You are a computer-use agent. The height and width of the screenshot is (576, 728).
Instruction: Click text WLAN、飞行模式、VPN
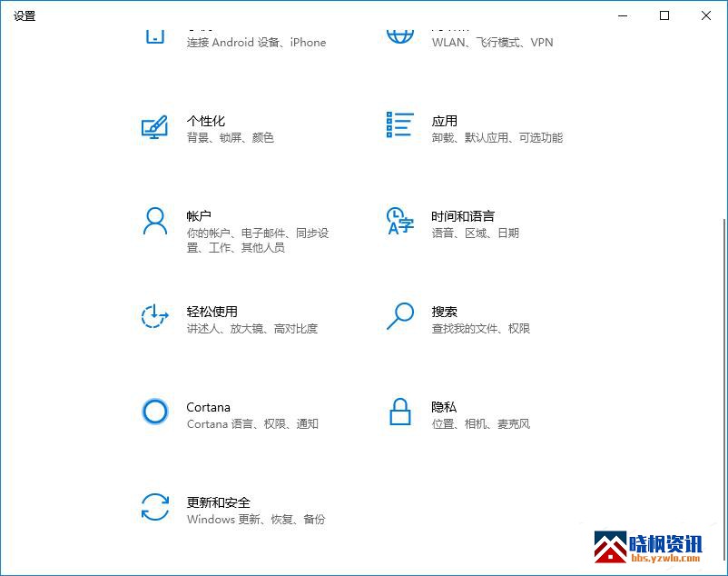[492, 43]
